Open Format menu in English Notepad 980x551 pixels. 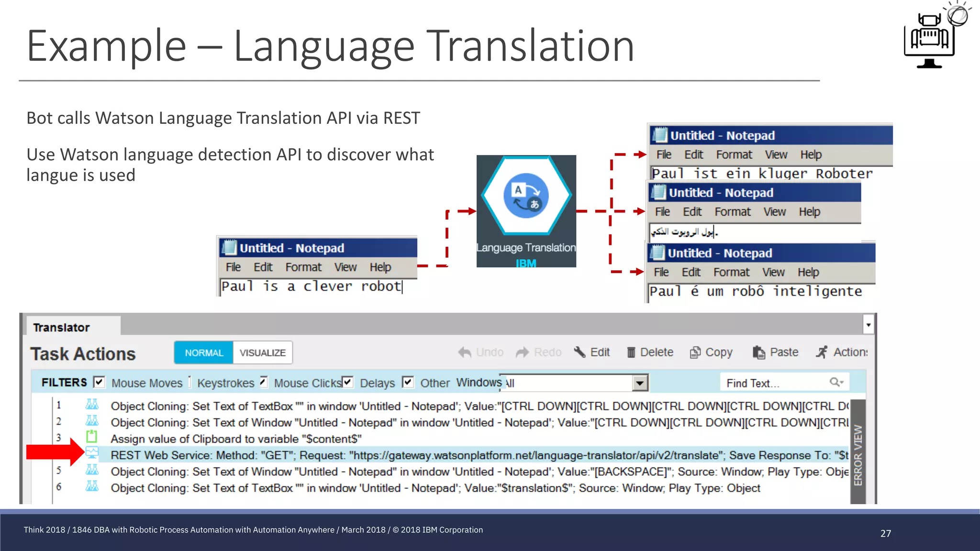pos(303,267)
